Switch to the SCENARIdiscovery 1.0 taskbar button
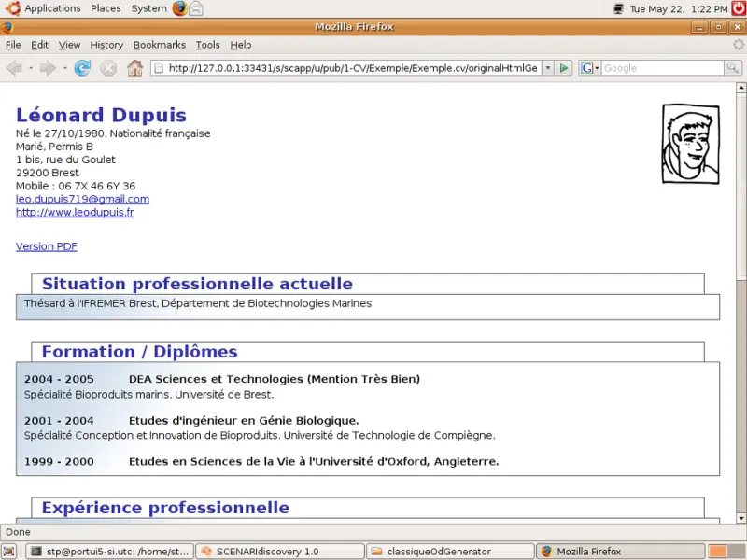 point(280,552)
